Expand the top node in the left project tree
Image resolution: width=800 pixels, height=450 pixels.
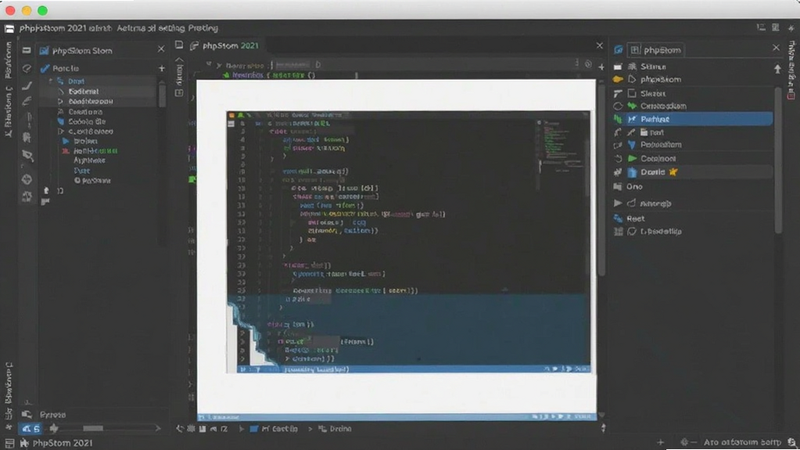coord(51,81)
